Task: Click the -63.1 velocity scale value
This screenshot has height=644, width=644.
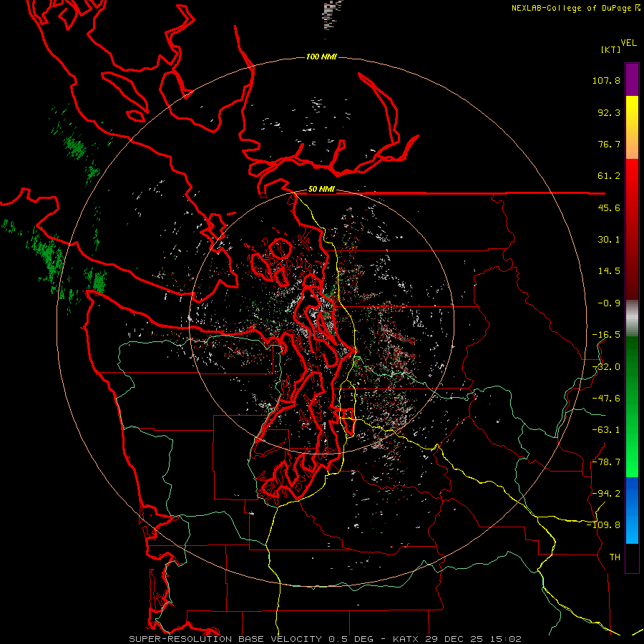Action: 606,430
